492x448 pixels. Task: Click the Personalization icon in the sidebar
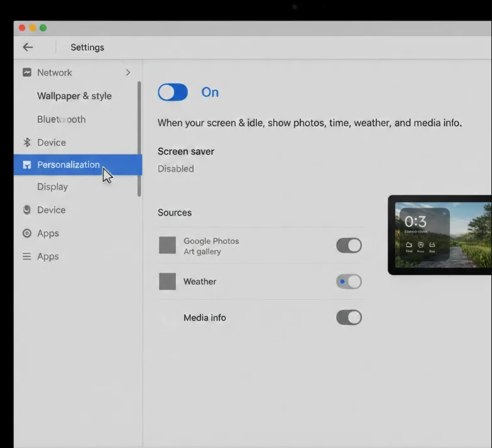pyautogui.click(x=27, y=165)
